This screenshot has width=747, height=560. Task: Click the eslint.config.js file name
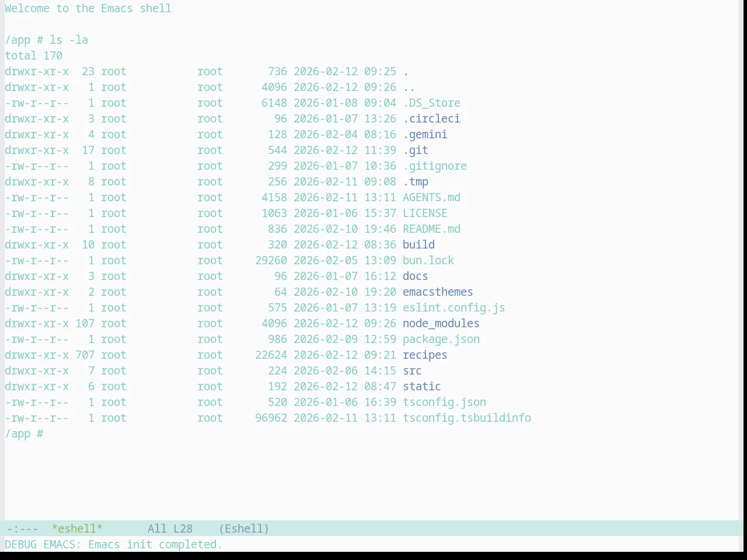(454, 308)
